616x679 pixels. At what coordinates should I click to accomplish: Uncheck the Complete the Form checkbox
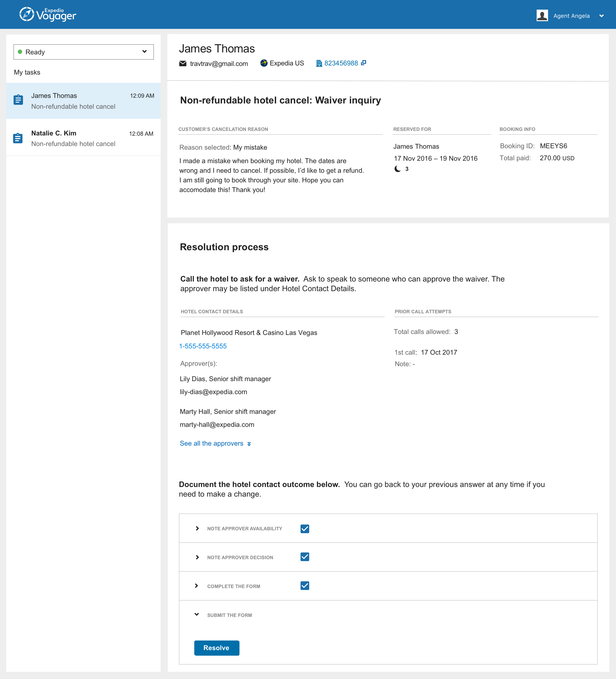(305, 586)
